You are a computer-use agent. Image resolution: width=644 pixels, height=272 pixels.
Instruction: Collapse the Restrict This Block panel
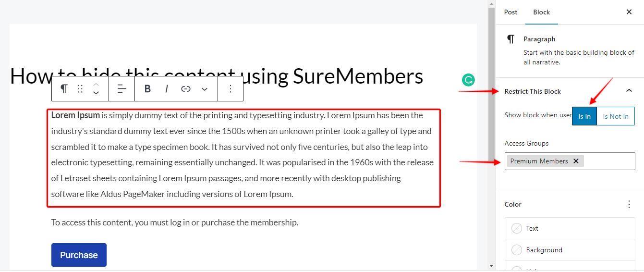[x=629, y=91]
